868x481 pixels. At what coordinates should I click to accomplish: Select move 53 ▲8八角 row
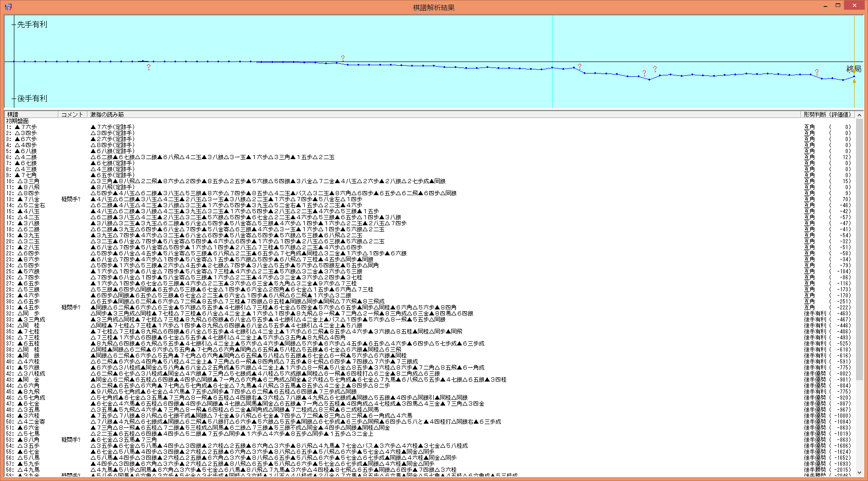28,440
